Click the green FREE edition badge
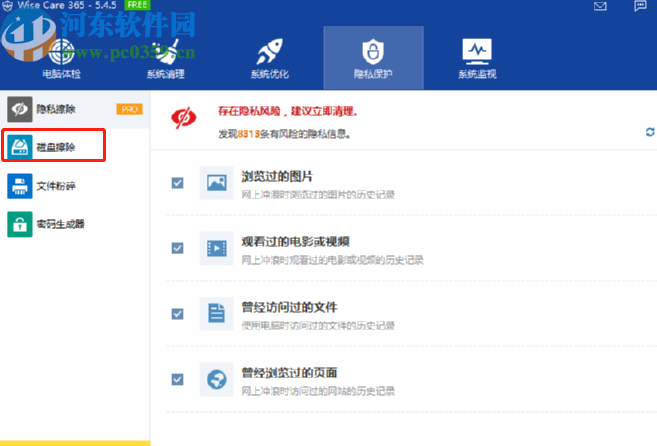Viewport: 657px width, 446px height. (137, 5)
